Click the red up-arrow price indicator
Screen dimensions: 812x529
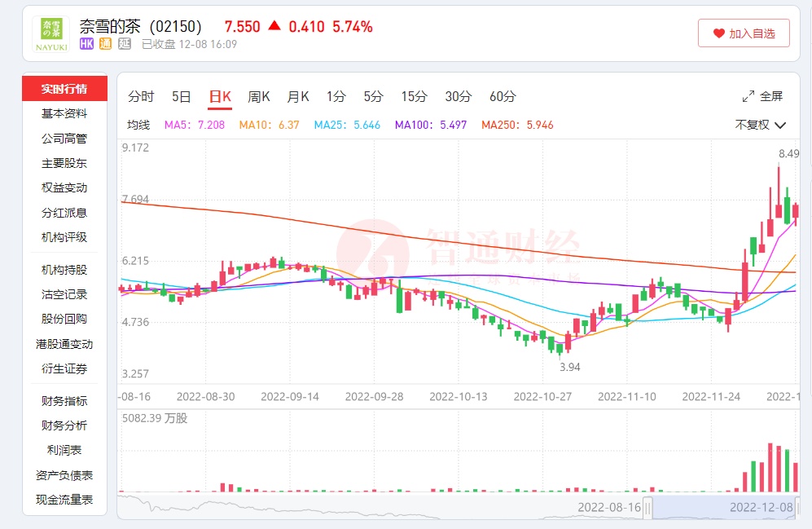point(274,25)
